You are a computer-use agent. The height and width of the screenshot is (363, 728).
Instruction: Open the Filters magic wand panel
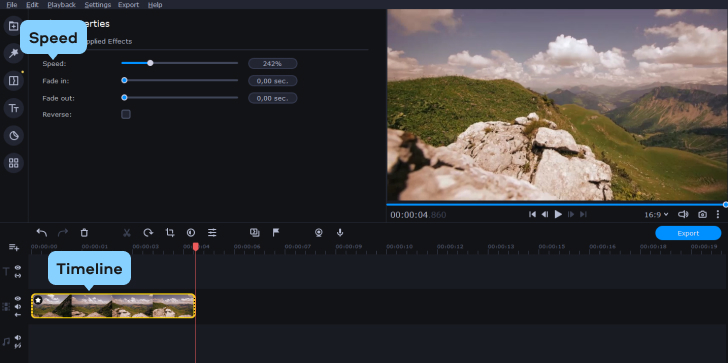pyautogui.click(x=13, y=53)
